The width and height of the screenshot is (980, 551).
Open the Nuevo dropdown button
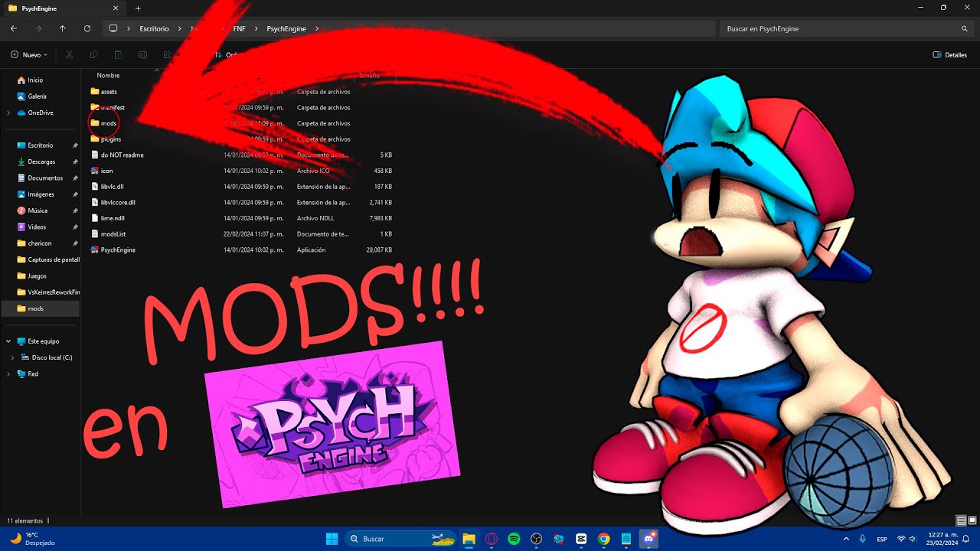pos(29,55)
